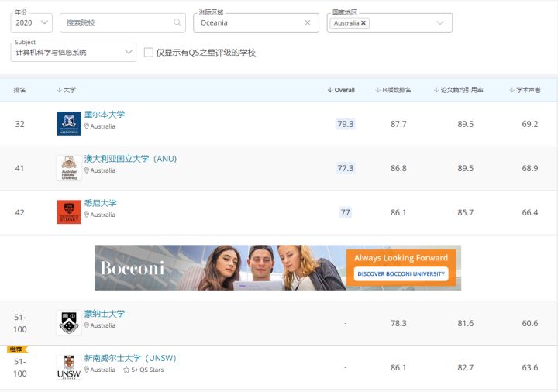
Task: Click Sydney overall score 77
Action: click(345, 212)
